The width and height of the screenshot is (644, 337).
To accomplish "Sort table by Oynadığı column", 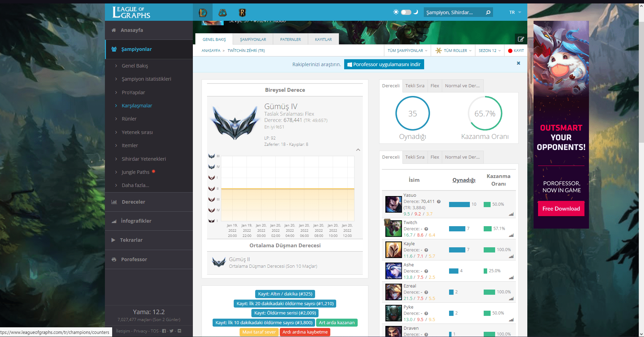I will (x=464, y=180).
